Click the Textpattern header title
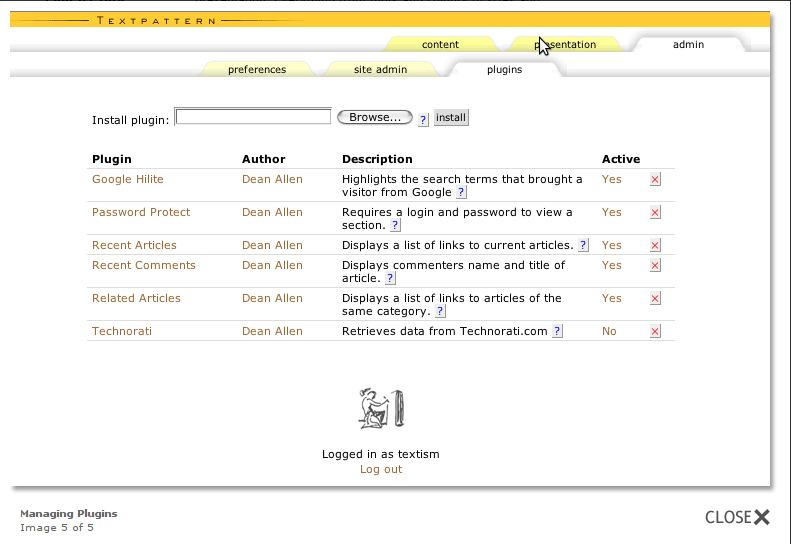This screenshot has height=544, width=791. click(x=156, y=21)
